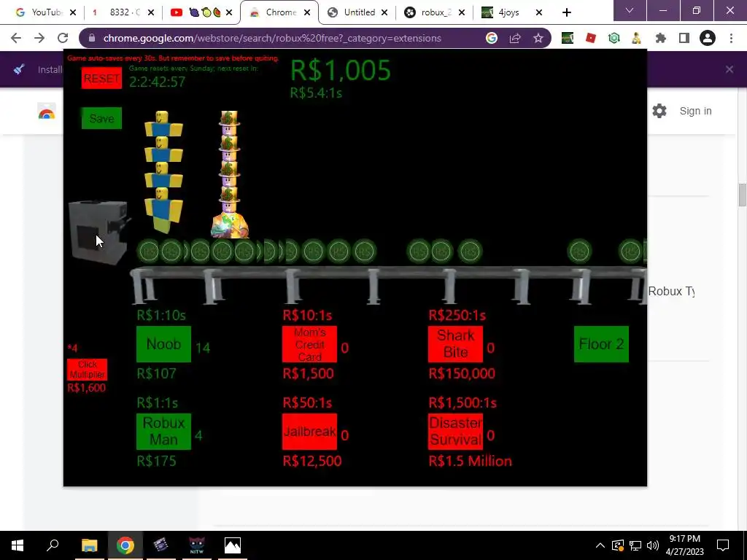The height and width of the screenshot is (560, 747).
Task: Click the R$1,005 balance text
Action: click(340, 71)
